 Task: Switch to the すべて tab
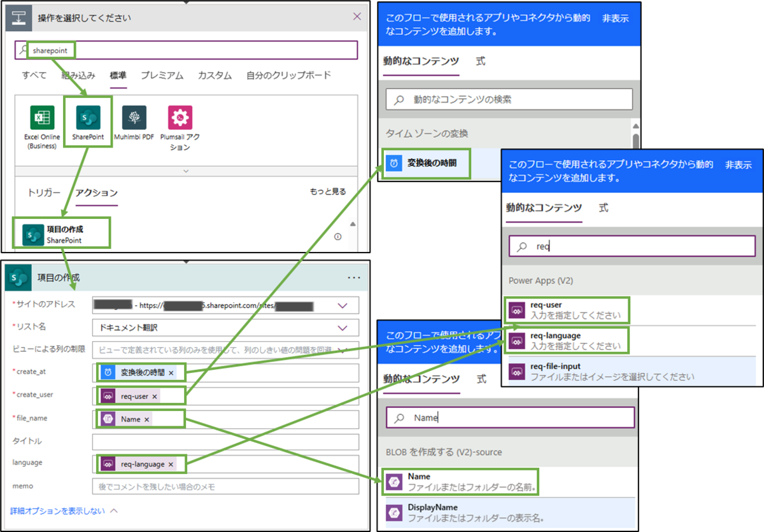pyautogui.click(x=34, y=75)
